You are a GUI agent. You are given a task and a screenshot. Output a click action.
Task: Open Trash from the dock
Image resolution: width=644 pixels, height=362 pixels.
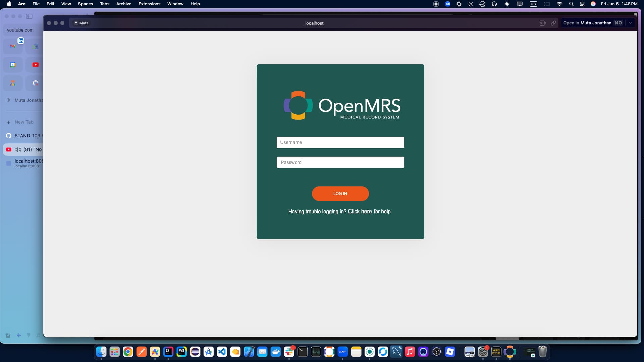click(x=543, y=352)
